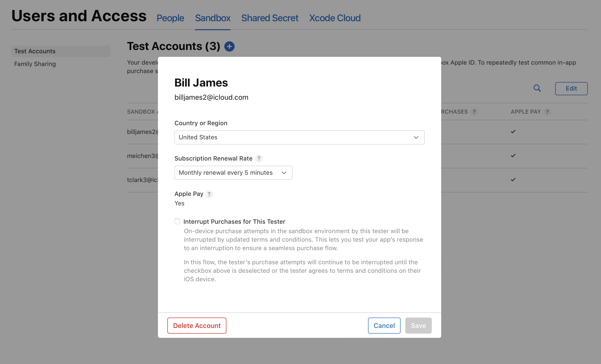Screen dimensions: 601x364
Task: Toggle Interrupt Purchases for This Tester checkbox
Action: 177,221
